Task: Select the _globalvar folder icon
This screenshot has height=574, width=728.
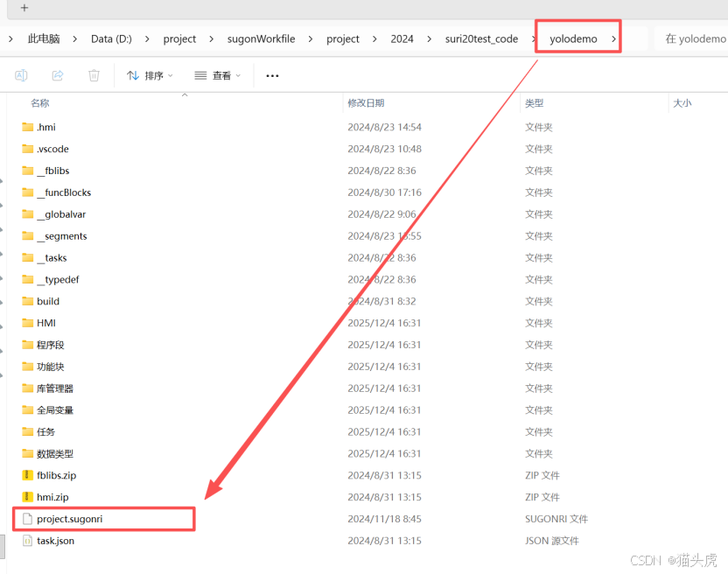Action: pos(28,214)
